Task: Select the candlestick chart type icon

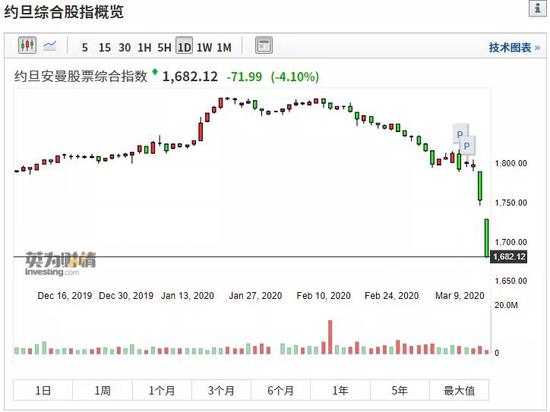Action: pyautogui.click(x=27, y=45)
